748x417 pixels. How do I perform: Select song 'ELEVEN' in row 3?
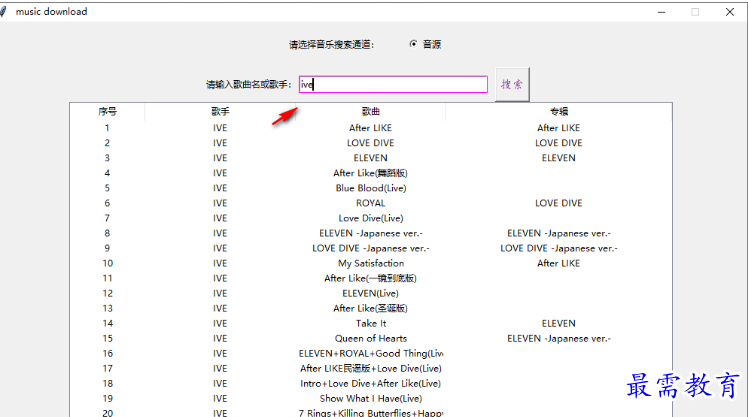click(371, 158)
